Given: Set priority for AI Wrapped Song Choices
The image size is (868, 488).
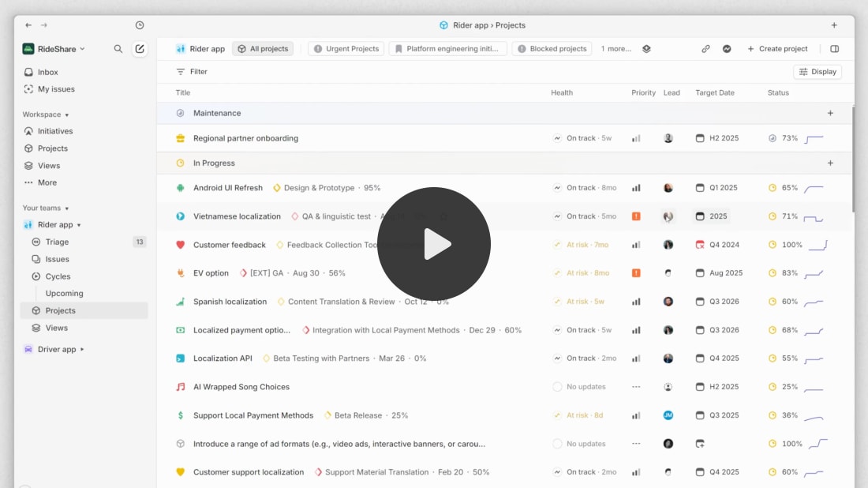Looking at the screenshot, I should (x=636, y=387).
